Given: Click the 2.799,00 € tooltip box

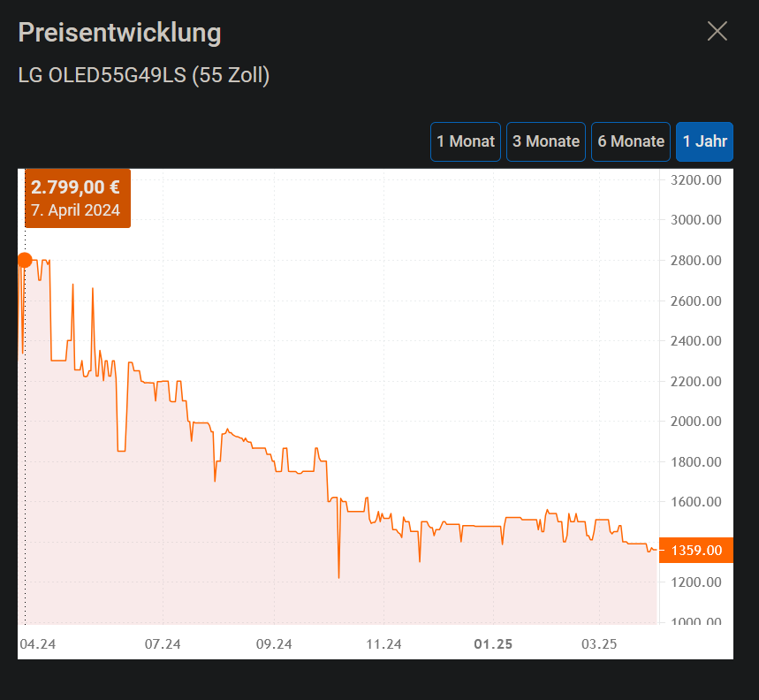Looking at the screenshot, I should click(77, 198).
